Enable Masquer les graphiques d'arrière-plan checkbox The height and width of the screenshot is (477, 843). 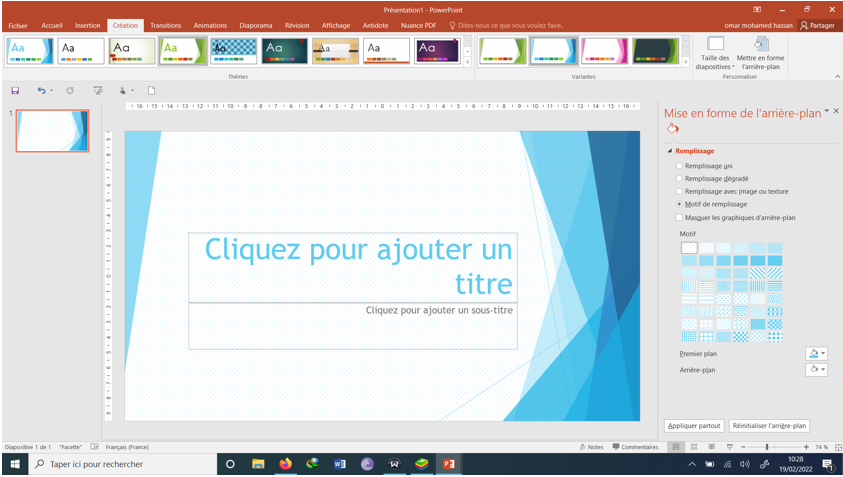coord(680,217)
